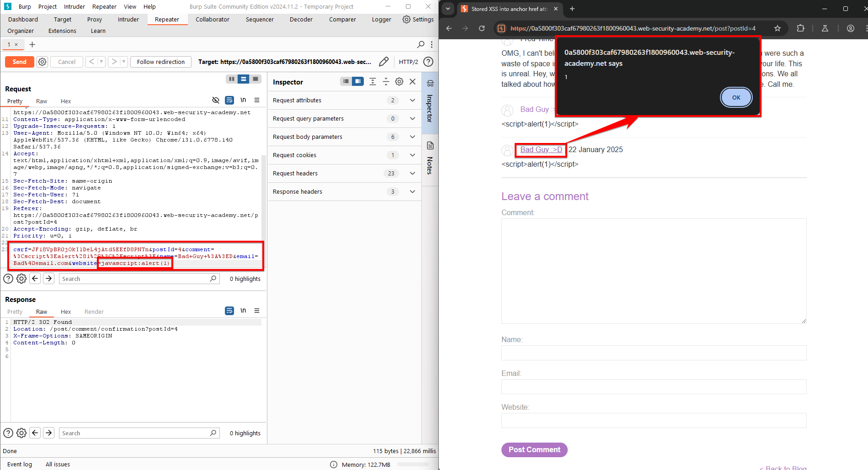This screenshot has width=868, height=470.
Task: Open the Repeater tab options kebab menu
Action: coord(431,44)
